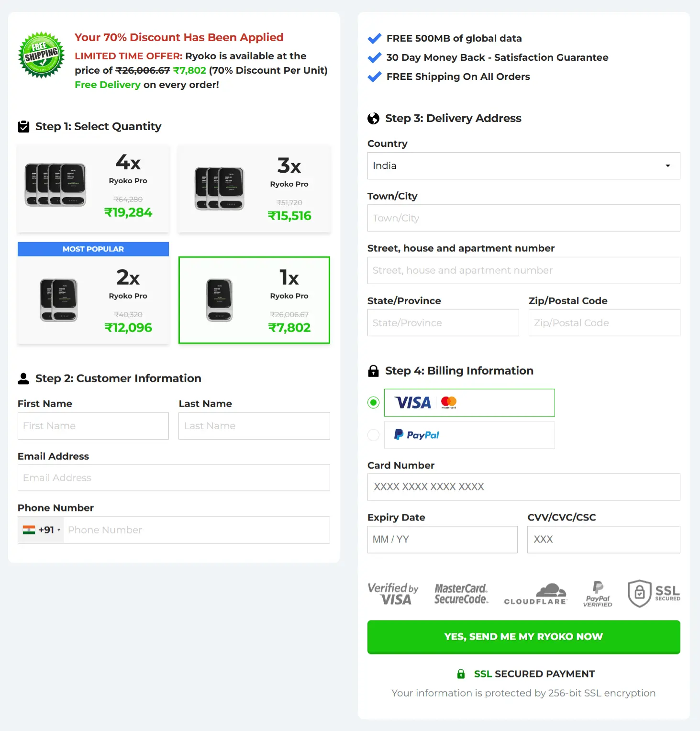Viewport: 700px width, 731px height.
Task: Click the Verified by VISA badge
Action: [x=393, y=594]
